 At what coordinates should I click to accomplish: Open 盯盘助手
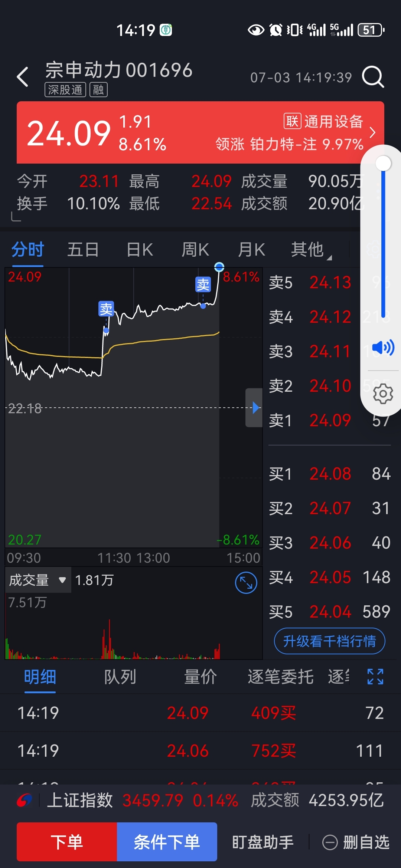point(263,842)
